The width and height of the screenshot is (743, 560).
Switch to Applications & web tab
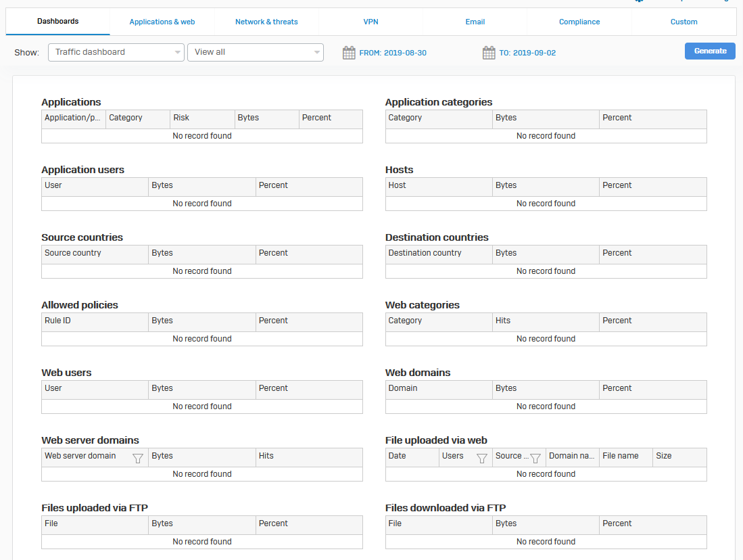coord(162,22)
